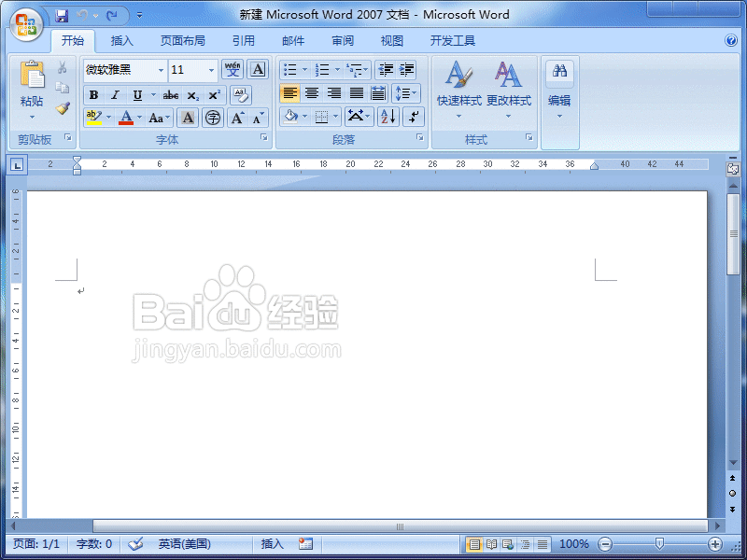747x560 pixels.
Task: Toggle Bold formatting
Action: (x=94, y=95)
